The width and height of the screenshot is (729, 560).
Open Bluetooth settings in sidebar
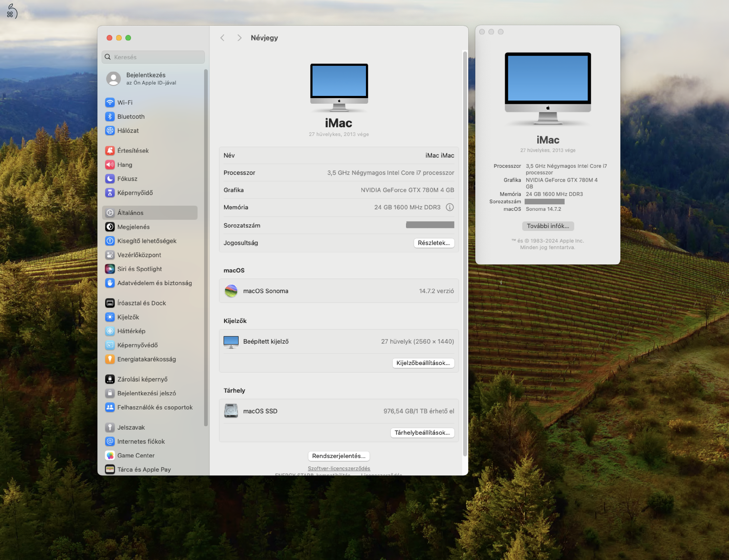coord(150,116)
